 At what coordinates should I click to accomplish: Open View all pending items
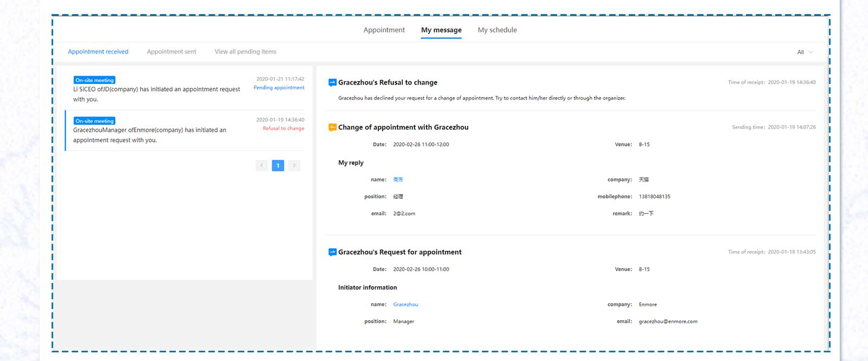[245, 51]
